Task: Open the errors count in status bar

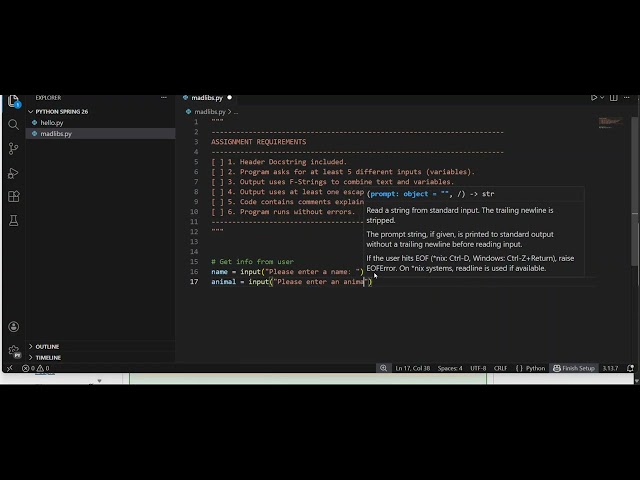Action: coord(28,368)
